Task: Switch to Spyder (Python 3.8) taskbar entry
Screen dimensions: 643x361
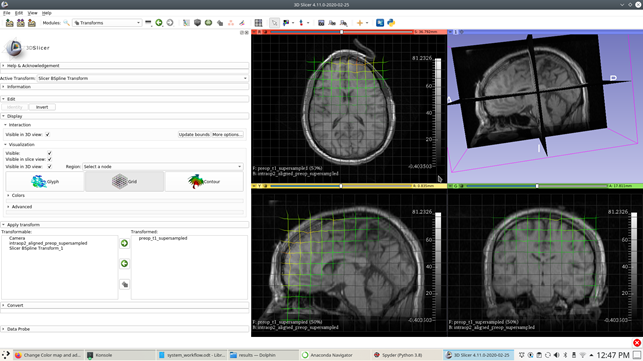Action: coord(406,355)
